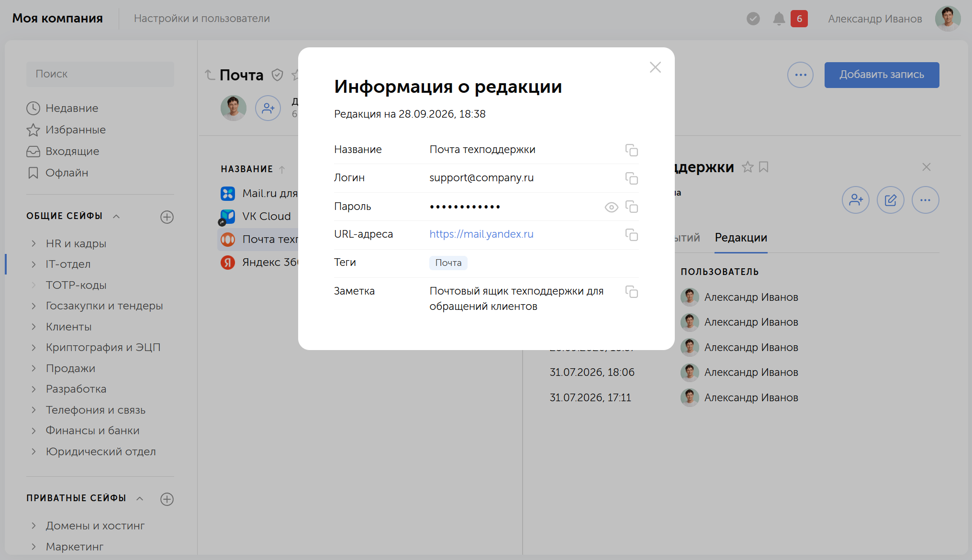Add the record to favorites star
The image size is (972, 560).
[x=748, y=167]
